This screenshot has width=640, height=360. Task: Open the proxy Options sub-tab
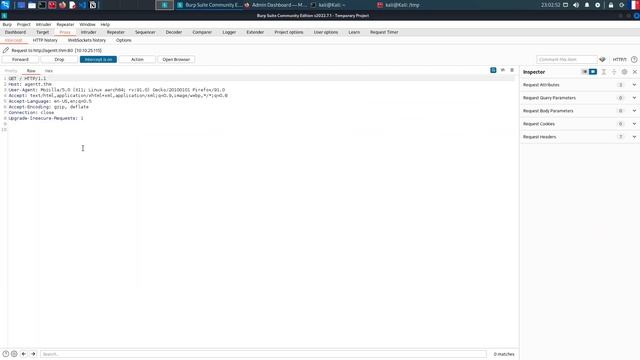click(123, 40)
